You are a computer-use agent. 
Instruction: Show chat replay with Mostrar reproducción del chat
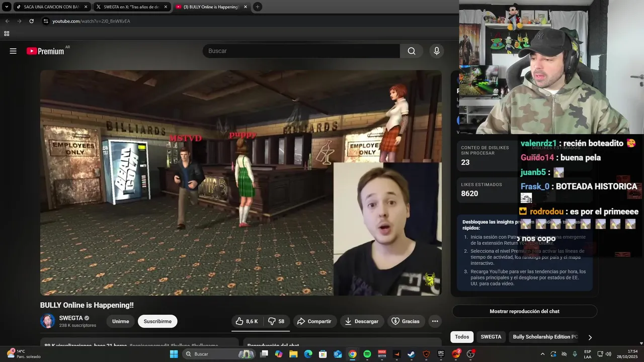(524, 311)
